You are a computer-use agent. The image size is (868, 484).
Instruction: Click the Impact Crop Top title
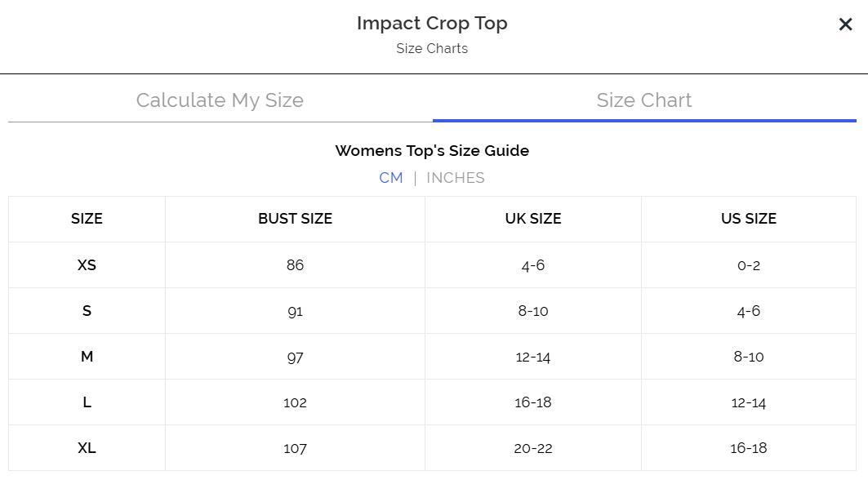pyautogui.click(x=432, y=24)
